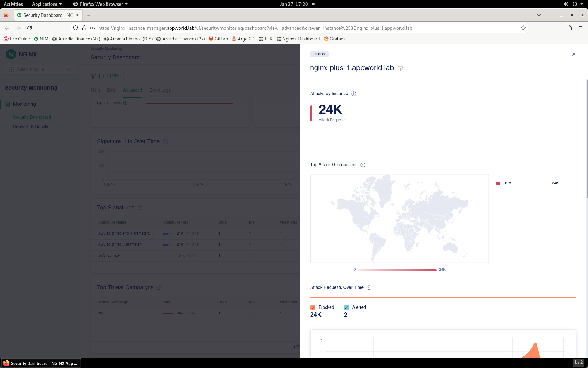Click the filter icon beside the nginx-plus-1.appworld.lab title
This screenshot has width=588, height=368.
pyautogui.click(x=401, y=68)
